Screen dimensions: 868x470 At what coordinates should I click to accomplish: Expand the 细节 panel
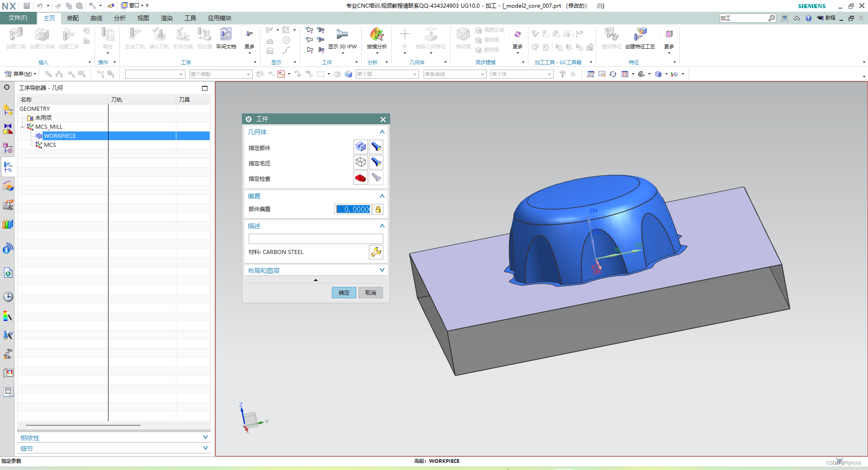[205, 448]
